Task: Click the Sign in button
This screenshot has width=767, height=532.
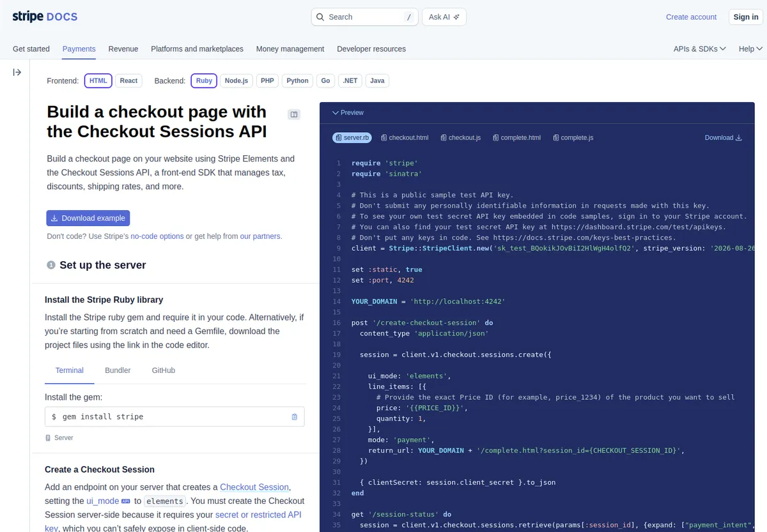Action: tap(746, 17)
